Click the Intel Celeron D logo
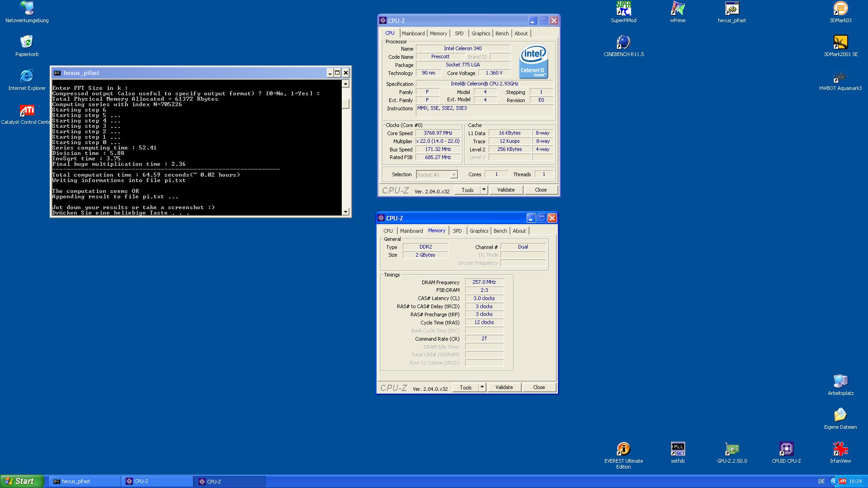This screenshot has width=868, height=488. point(533,61)
